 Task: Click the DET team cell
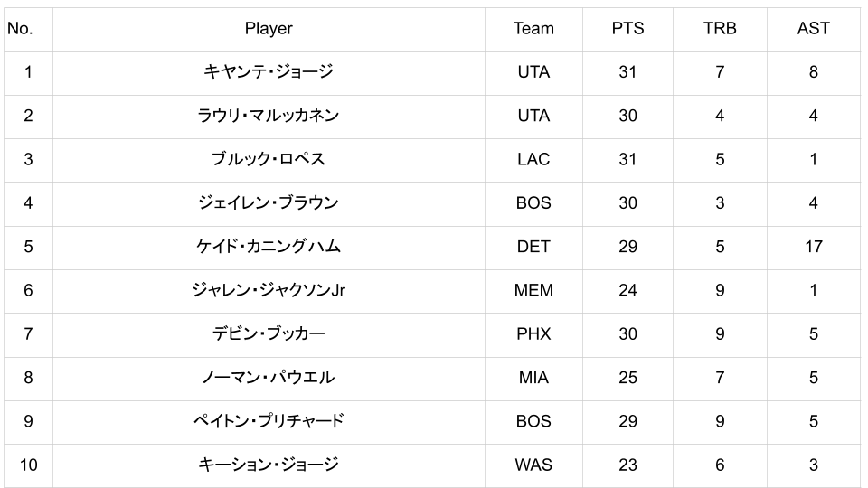533,247
